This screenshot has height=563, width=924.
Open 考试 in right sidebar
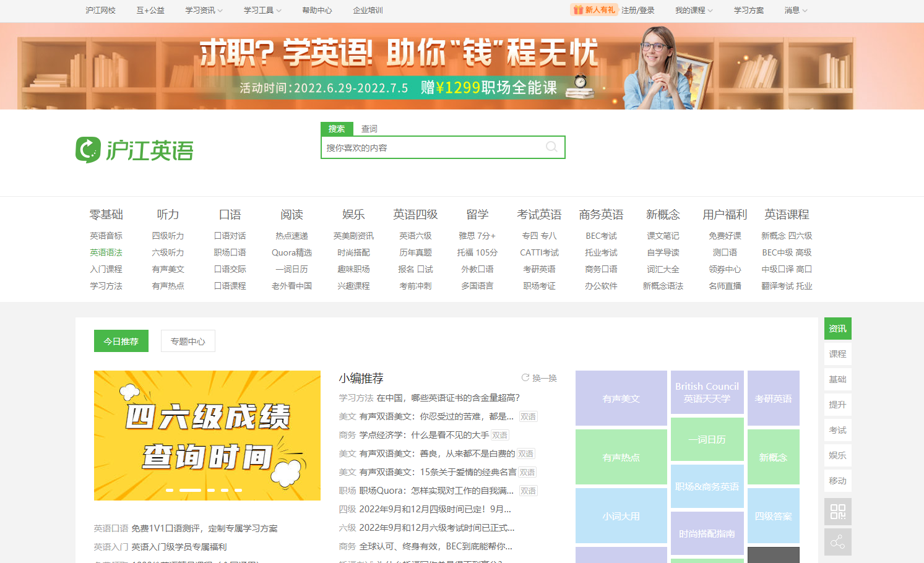click(837, 430)
